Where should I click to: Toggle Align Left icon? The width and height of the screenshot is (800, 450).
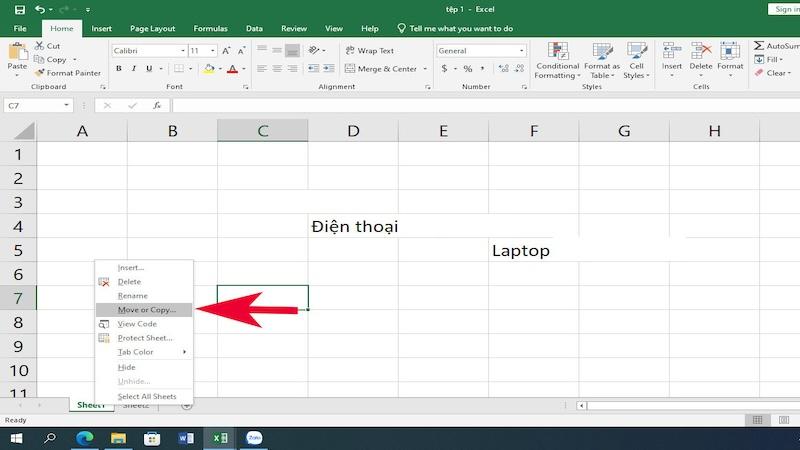(x=262, y=68)
